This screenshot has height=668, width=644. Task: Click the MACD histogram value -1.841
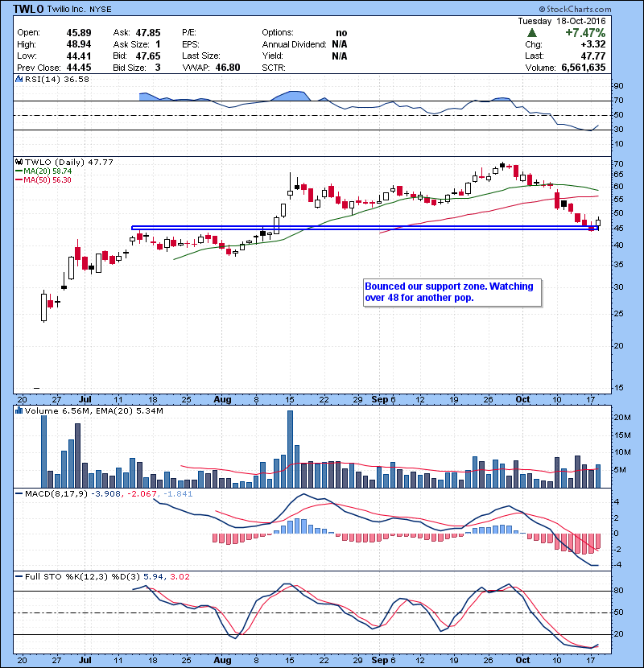pos(177,494)
